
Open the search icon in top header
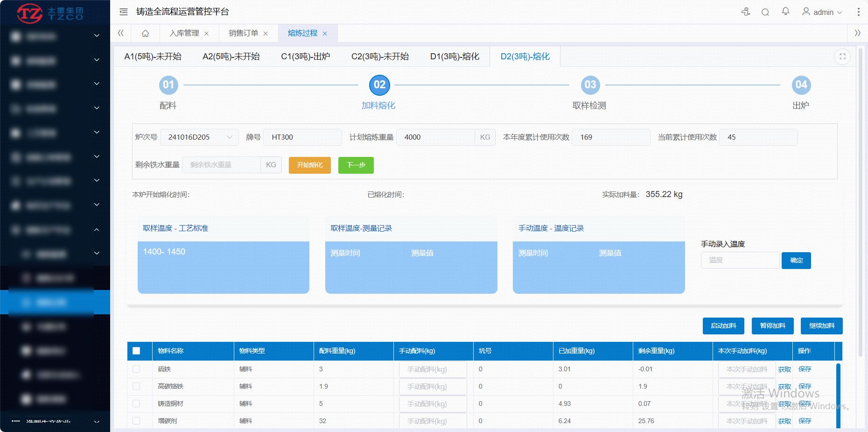coord(765,12)
